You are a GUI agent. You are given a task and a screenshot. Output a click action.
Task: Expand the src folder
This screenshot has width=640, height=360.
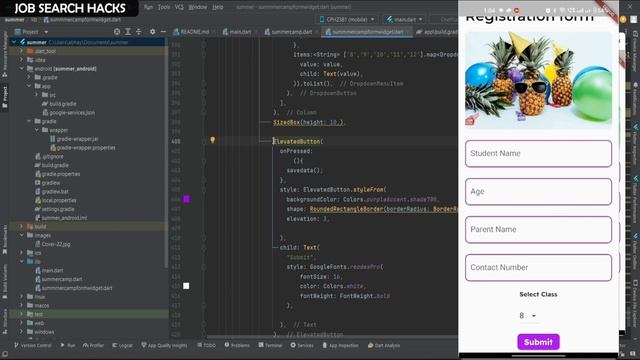click(x=36, y=95)
